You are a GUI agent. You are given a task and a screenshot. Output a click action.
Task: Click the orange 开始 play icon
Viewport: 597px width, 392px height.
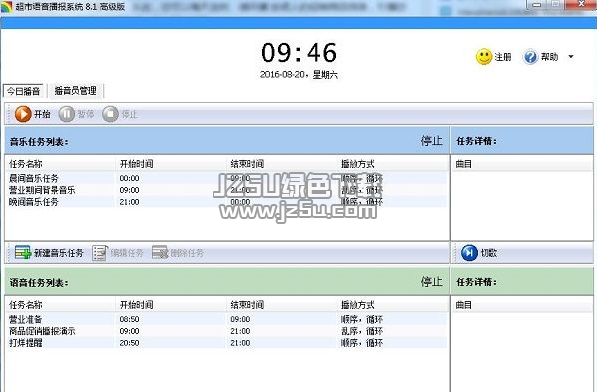coord(23,114)
